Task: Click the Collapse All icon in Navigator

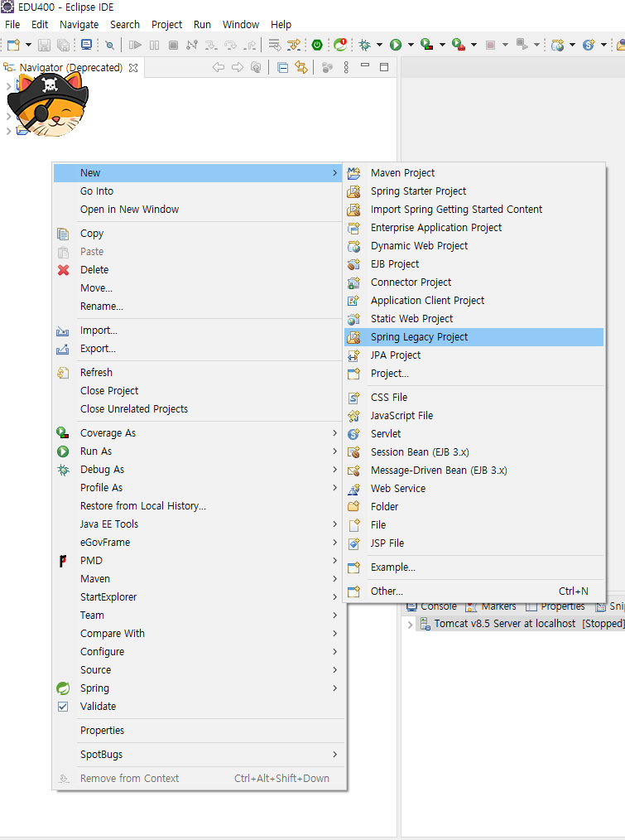Action: click(x=283, y=67)
